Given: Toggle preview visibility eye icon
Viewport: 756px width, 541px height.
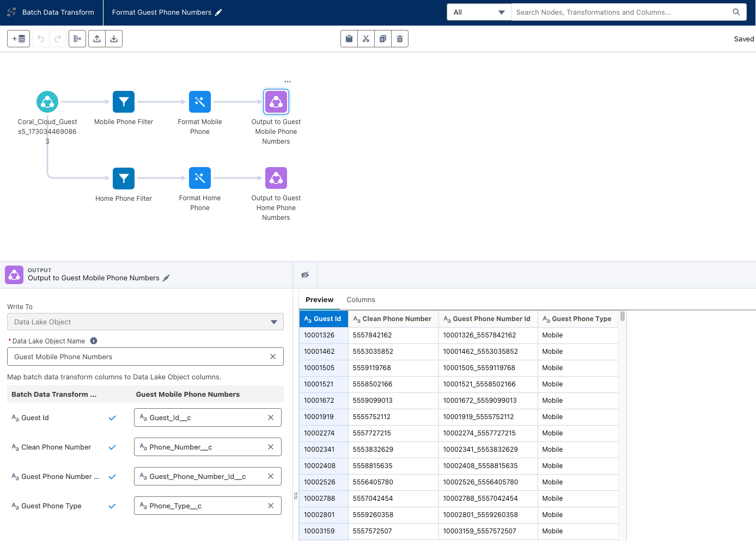Looking at the screenshot, I should (x=305, y=275).
